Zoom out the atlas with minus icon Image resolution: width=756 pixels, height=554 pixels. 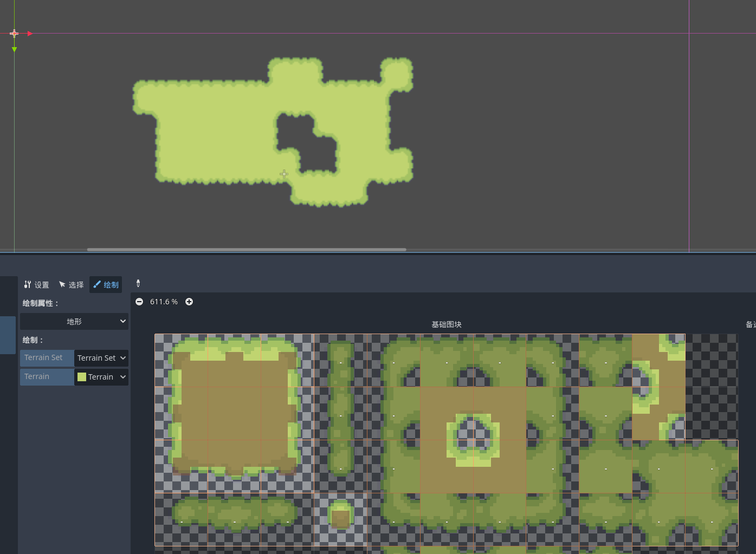point(139,302)
